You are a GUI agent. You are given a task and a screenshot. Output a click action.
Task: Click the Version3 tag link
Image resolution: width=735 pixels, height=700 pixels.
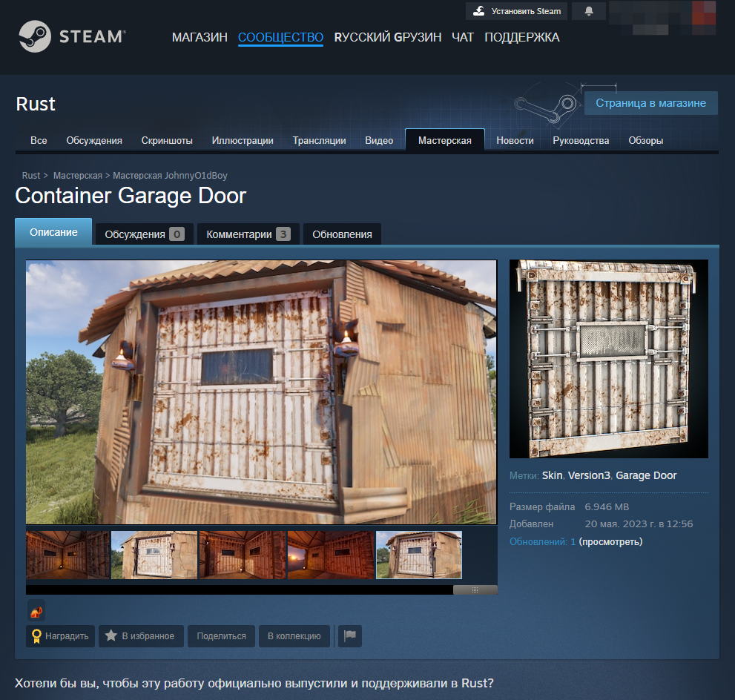tap(589, 475)
